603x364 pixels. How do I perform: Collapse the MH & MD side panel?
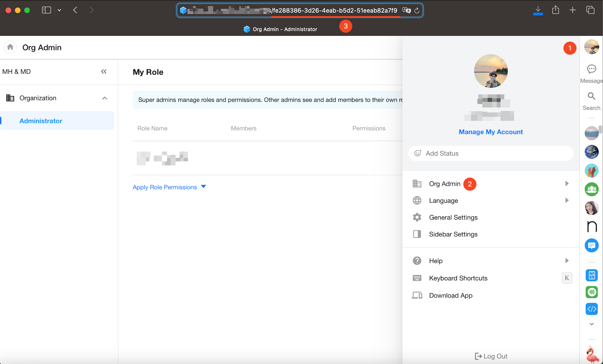(x=104, y=71)
